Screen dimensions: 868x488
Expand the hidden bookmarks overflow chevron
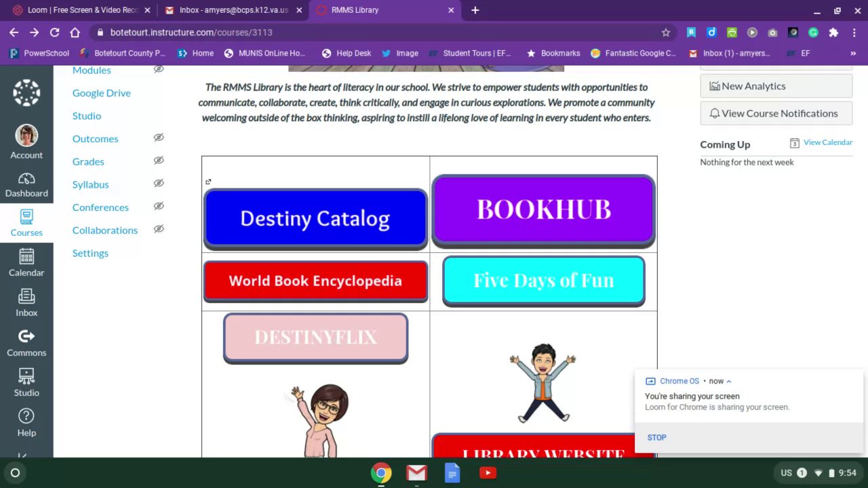(x=853, y=53)
